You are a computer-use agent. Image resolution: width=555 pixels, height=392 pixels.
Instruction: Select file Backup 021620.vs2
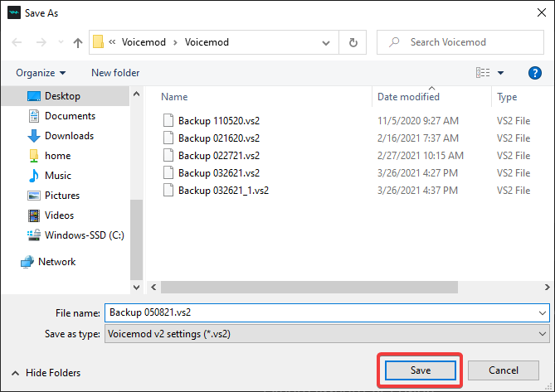pyautogui.click(x=219, y=138)
